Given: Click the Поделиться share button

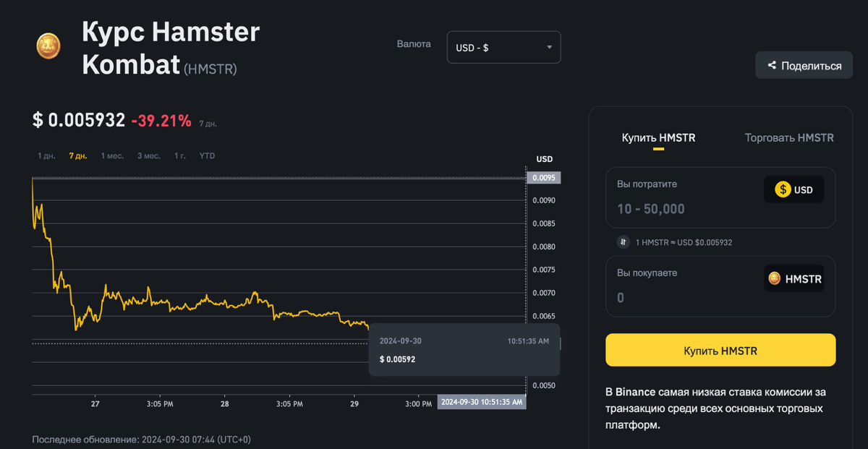Looking at the screenshot, I should coord(804,66).
